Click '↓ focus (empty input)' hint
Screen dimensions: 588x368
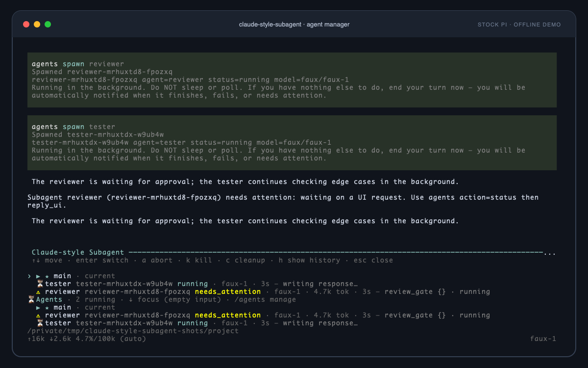174,300
